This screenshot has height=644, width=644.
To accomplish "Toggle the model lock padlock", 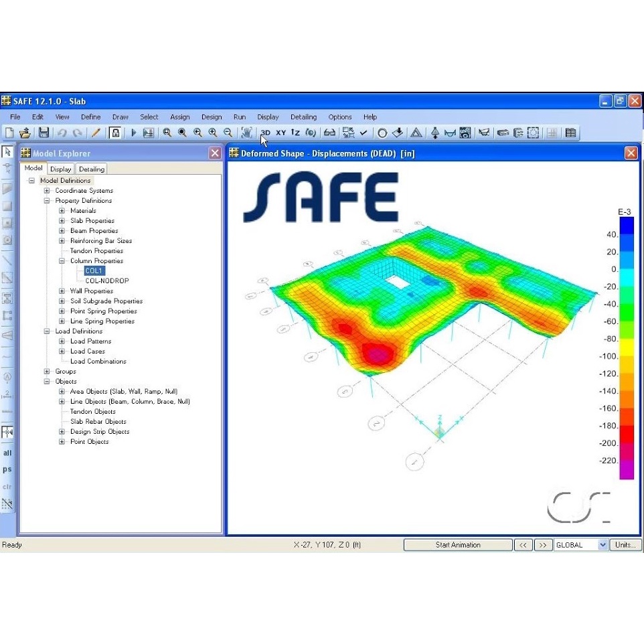I will (115, 133).
